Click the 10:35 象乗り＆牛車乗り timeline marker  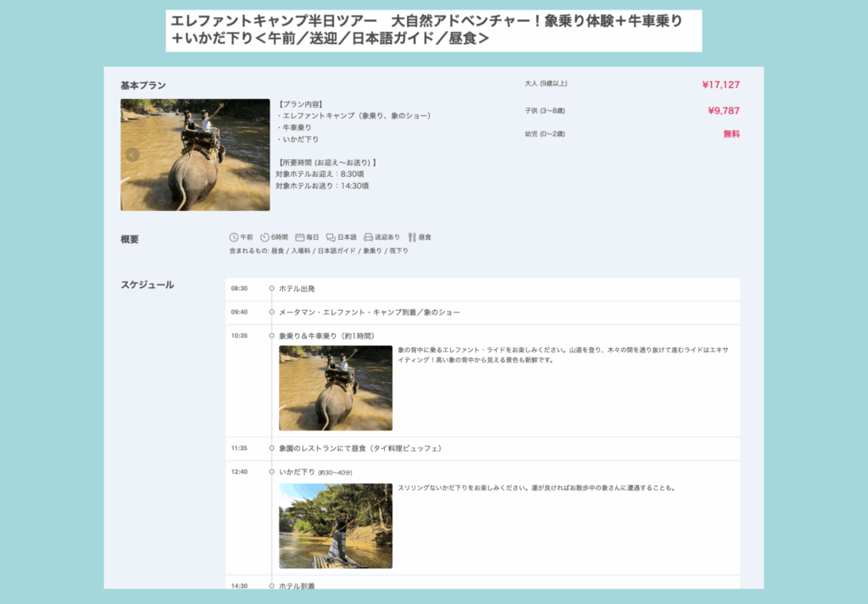271,336
